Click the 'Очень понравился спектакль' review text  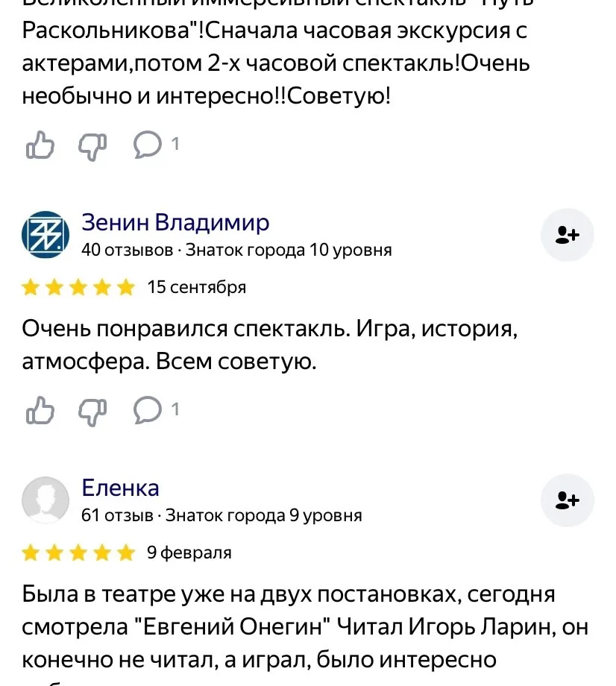coord(269,345)
